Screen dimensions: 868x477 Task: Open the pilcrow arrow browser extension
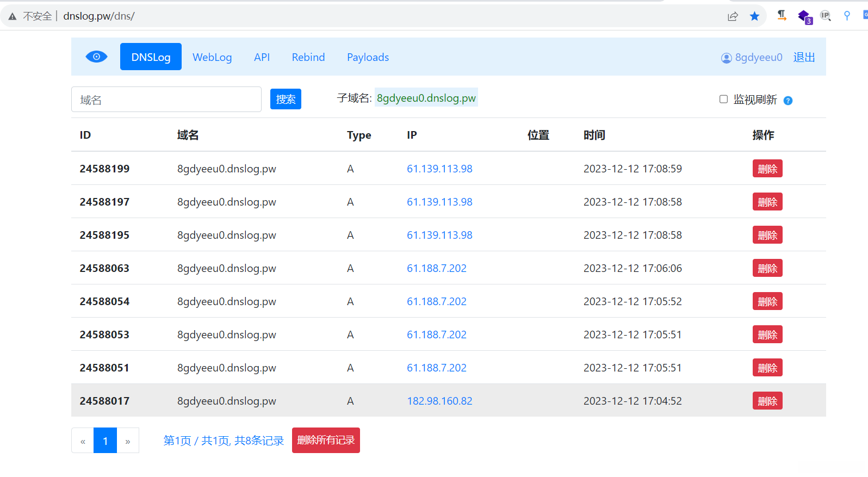(782, 16)
